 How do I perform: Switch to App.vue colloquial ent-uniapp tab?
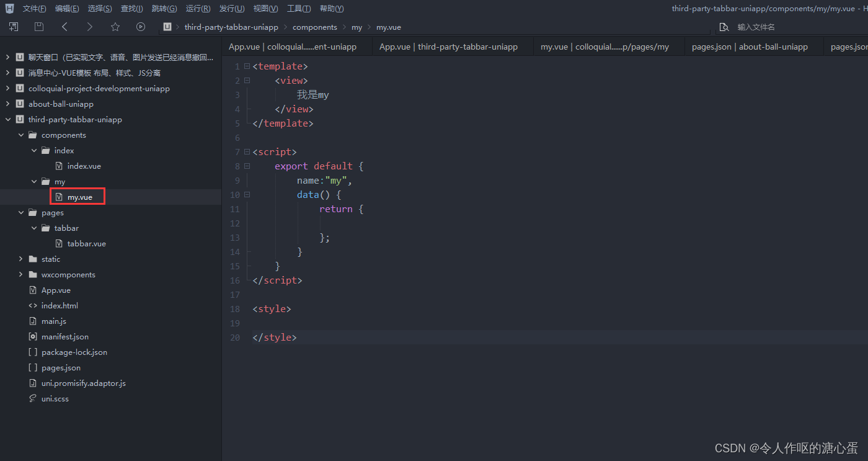(x=293, y=47)
